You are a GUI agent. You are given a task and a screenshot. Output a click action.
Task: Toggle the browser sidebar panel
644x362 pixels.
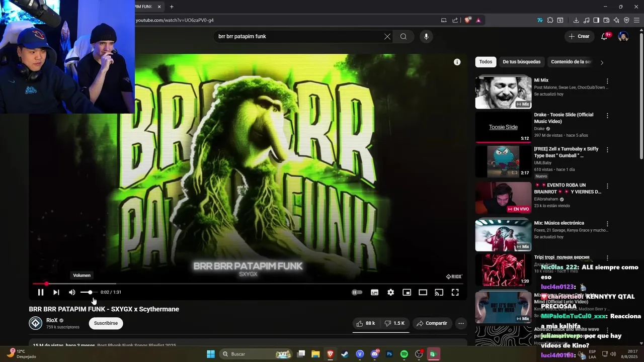[596, 20]
